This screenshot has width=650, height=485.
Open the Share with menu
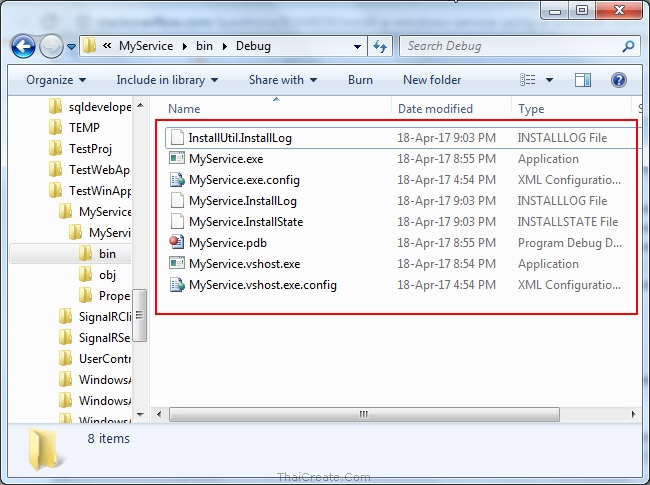[x=283, y=80]
